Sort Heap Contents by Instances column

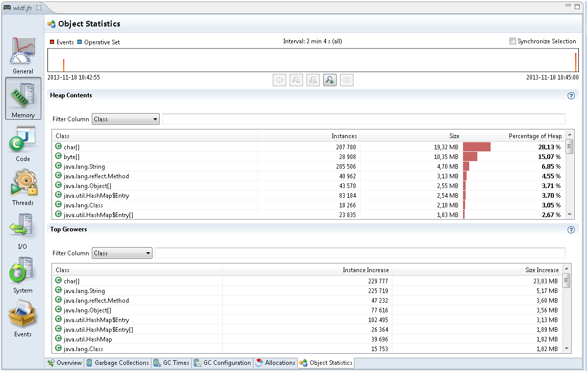tap(309, 136)
